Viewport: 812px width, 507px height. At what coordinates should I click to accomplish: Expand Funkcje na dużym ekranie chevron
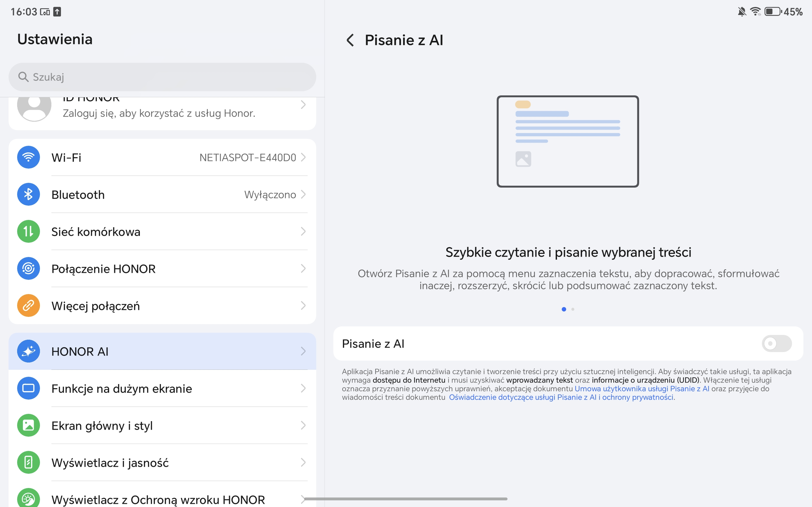click(303, 388)
